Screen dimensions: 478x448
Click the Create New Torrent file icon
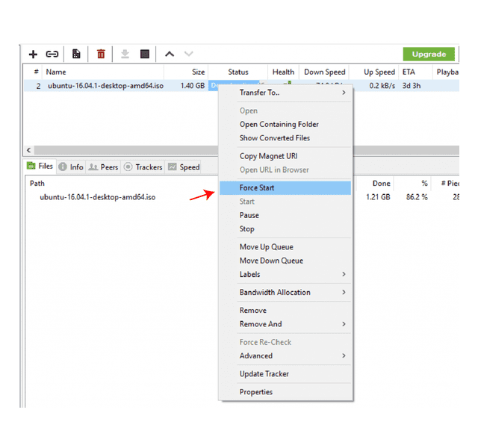[x=76, y=54]
